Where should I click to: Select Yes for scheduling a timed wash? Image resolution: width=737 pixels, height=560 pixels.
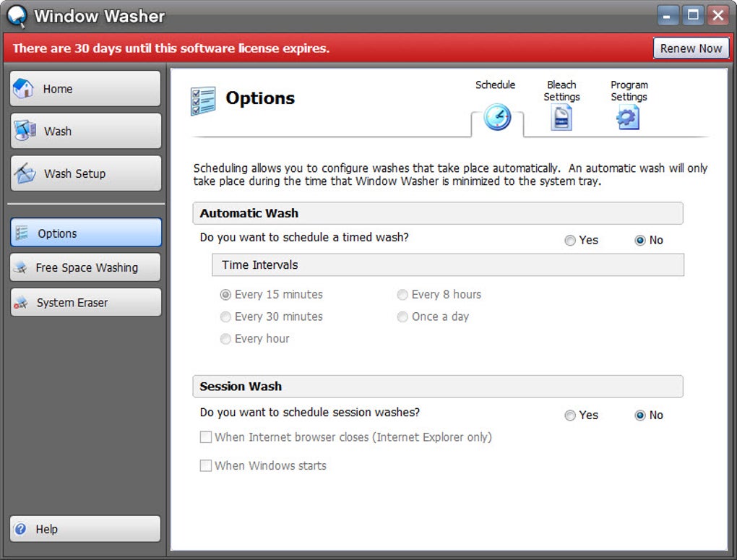click(569, 241)
